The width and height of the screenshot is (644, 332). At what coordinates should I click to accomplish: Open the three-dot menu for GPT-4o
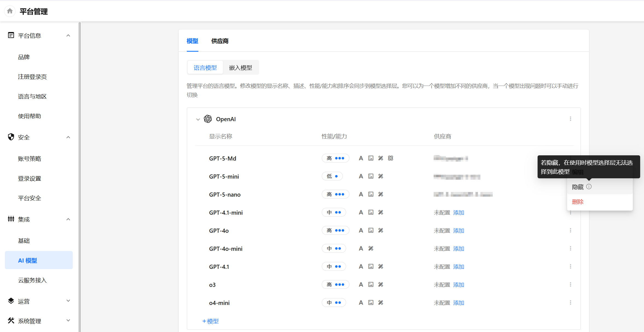pos(570,230)
